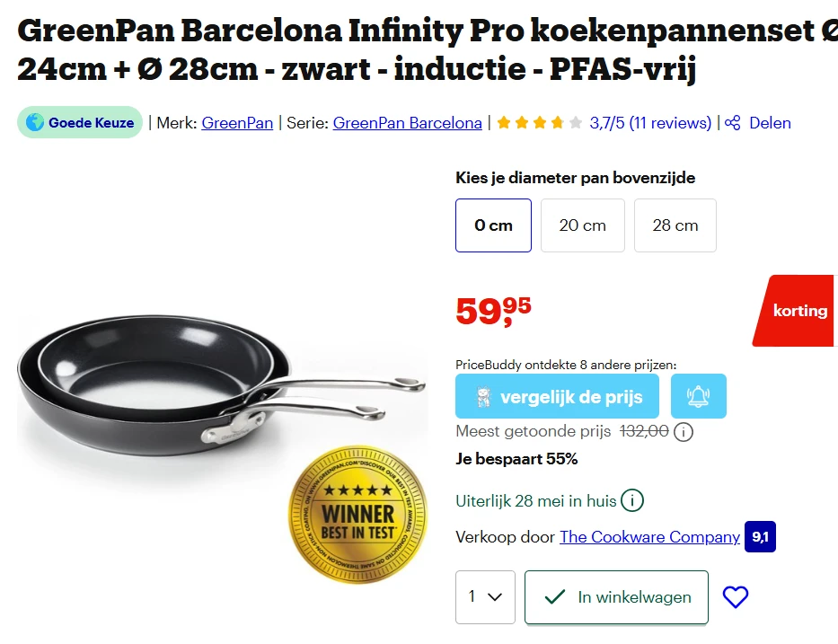Click the Goede Keuze globe badge
Image resolution: width=838 pixels, height=644 pixels.
(80, 122)
